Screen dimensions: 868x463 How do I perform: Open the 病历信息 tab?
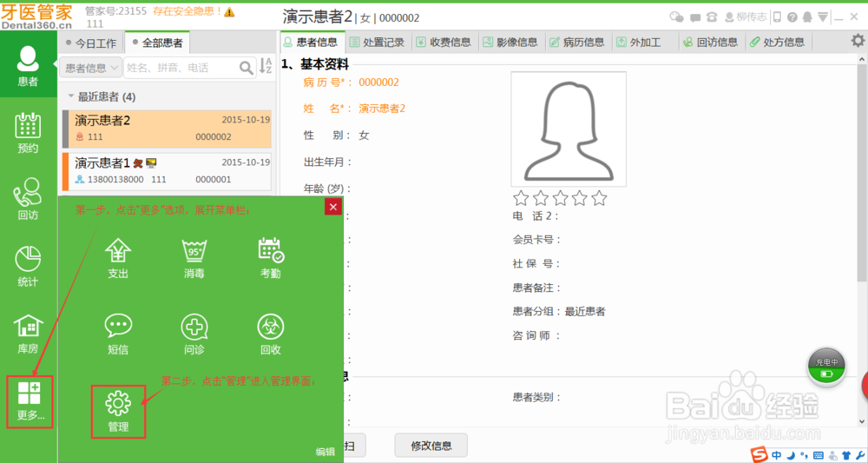[x=577, y=42]
